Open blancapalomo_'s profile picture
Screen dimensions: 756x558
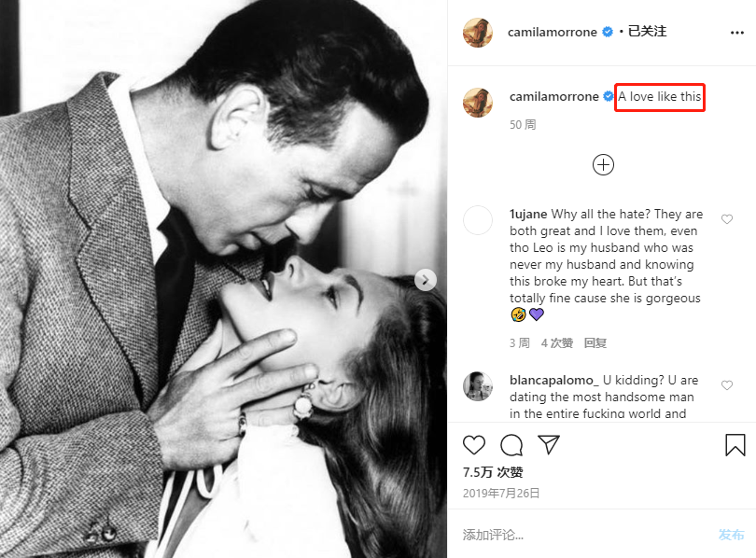478,386
